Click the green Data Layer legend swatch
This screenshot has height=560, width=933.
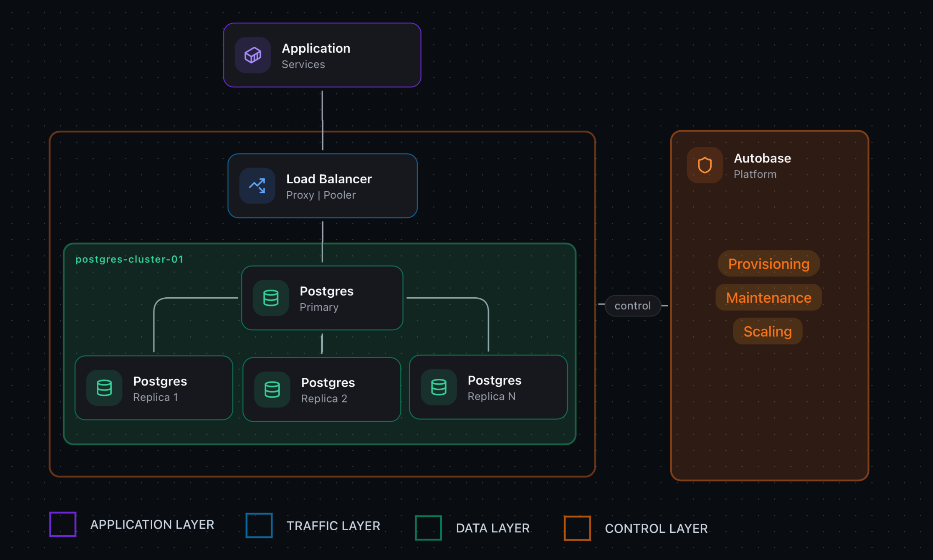428,527
